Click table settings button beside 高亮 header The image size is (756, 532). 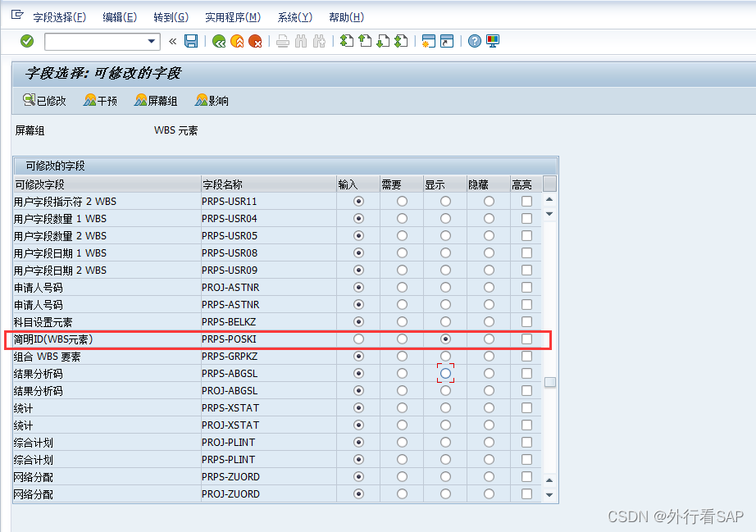pos(549,184)
